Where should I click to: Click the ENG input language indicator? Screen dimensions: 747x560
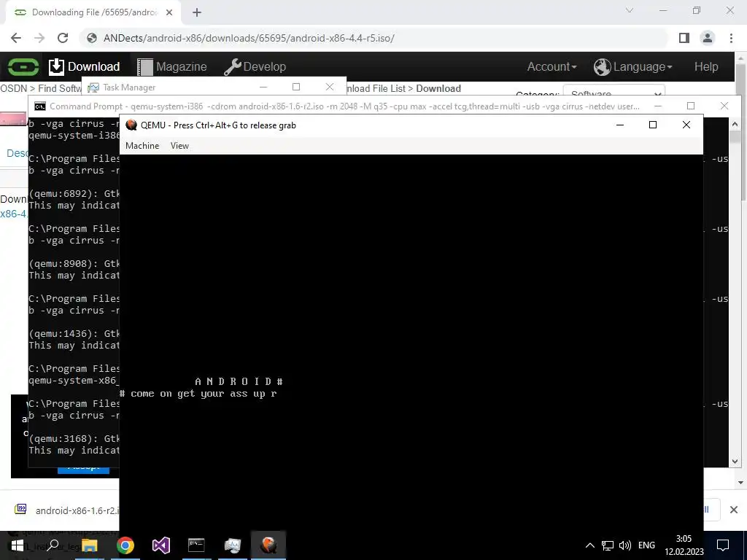(x=646, y=545)
